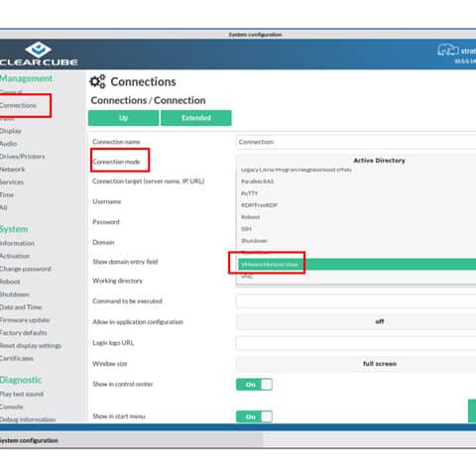
Task: Open Information under System
Action: pyautogui.click(x=17, y=243)
